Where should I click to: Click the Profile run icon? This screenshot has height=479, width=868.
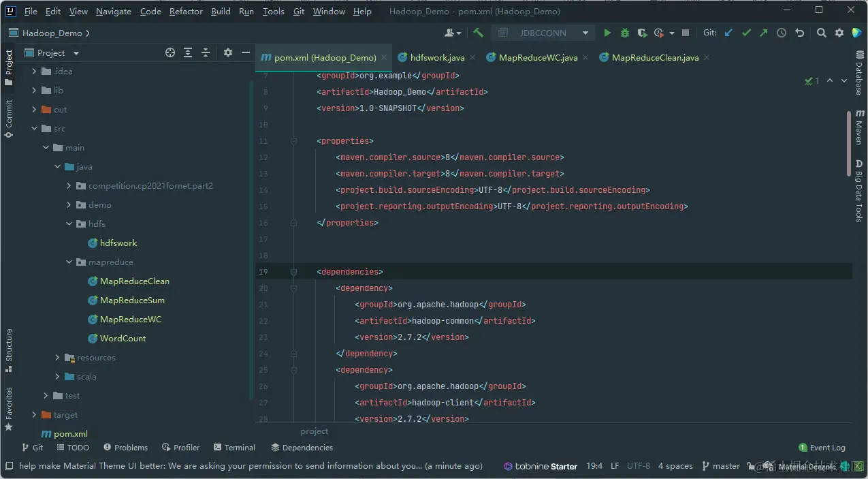coord(658,33)
